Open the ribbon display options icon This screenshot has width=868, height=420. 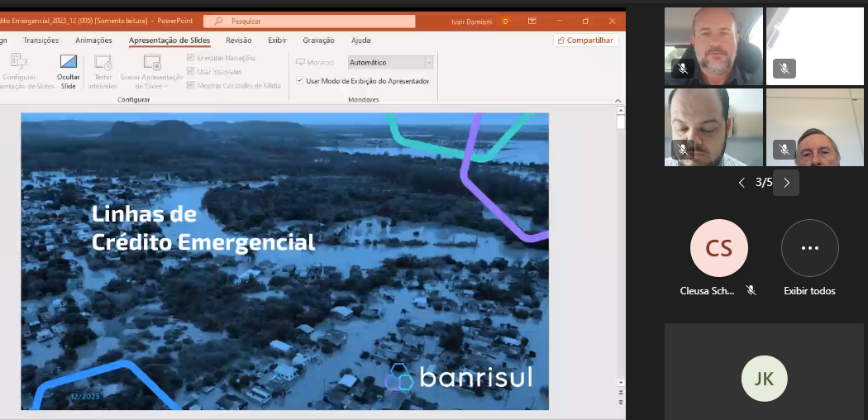[532, 21]
